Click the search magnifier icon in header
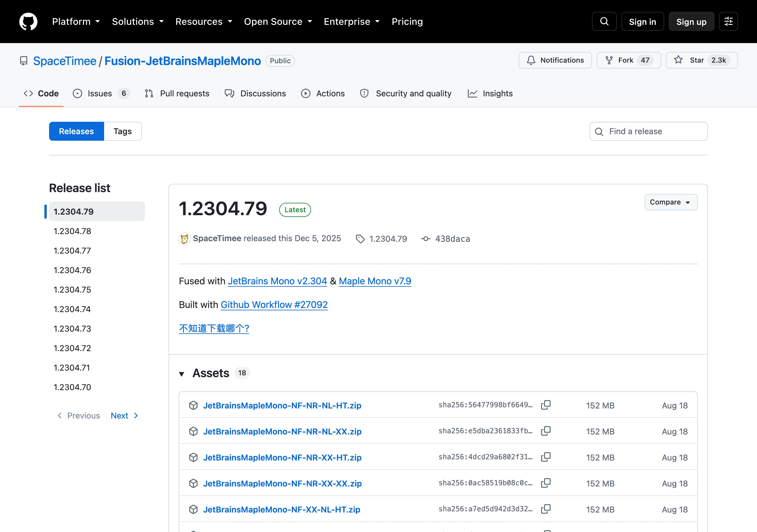The height and width of the screenshot is (532, 757). point(604,21)
